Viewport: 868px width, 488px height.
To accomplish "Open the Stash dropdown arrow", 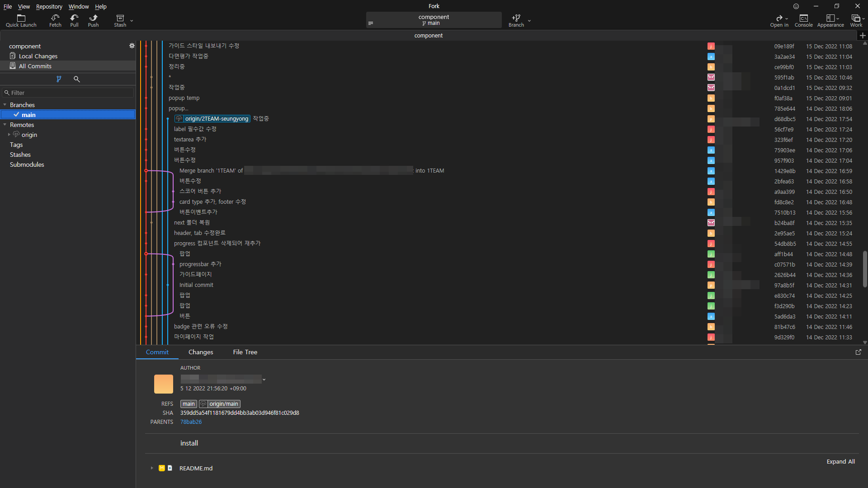I will (x=132, y=21).
